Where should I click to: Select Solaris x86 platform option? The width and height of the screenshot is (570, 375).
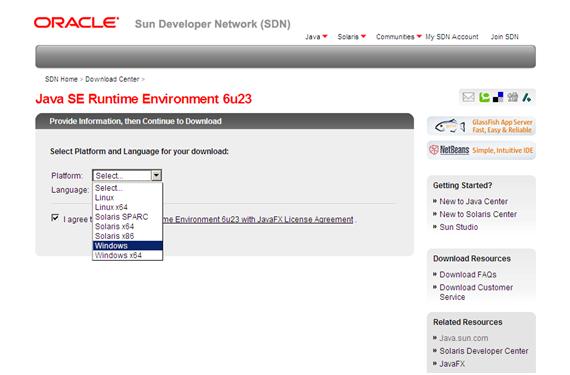[x=127, y=236]
